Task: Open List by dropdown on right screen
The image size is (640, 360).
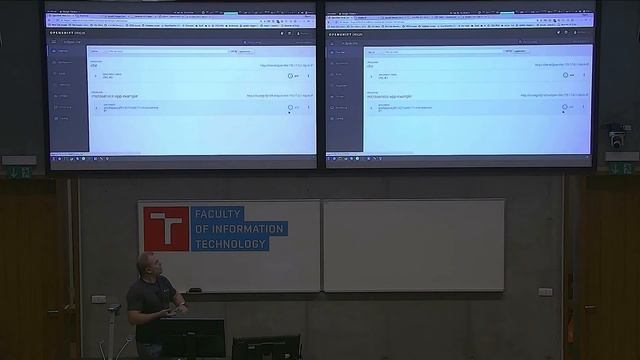Action: point(520,51)
